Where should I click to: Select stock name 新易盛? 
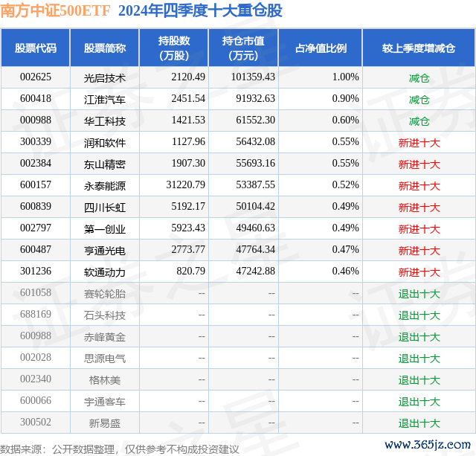(105, 423)
